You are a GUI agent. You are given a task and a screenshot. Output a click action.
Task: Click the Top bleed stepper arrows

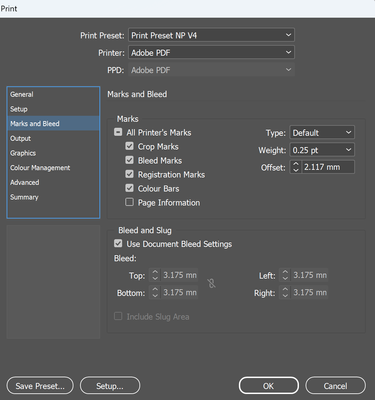pos(155,275)
